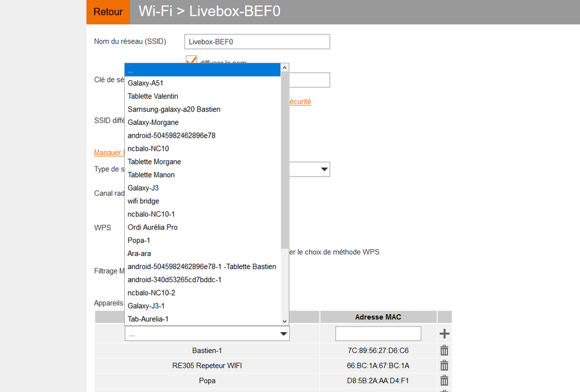Select Galaxy-A51 from the device list
The width and height of the screenshot is (580, 392).
point(203,83)
